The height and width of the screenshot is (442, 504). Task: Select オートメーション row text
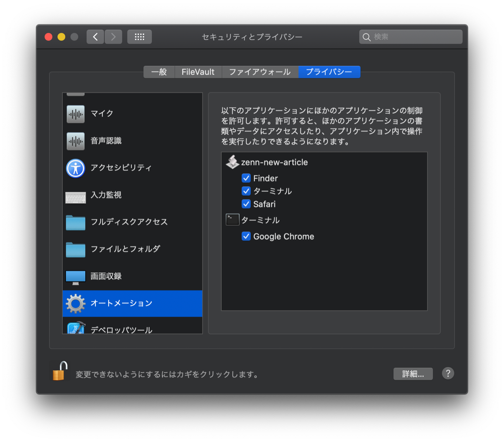(121, 303)
